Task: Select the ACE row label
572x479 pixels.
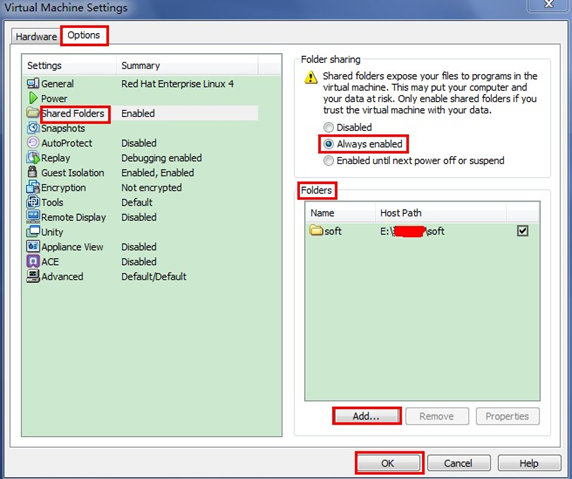Action: pos(50,262)
